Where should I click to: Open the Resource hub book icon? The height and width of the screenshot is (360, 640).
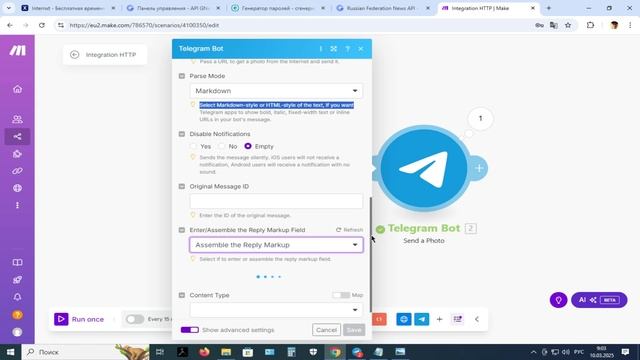click(x=17, y=262)
